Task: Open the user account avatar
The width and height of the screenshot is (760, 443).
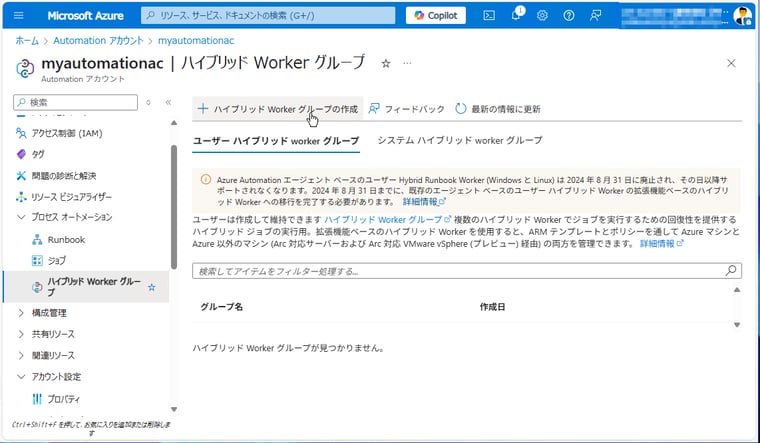Action: (x=742, y=16)
